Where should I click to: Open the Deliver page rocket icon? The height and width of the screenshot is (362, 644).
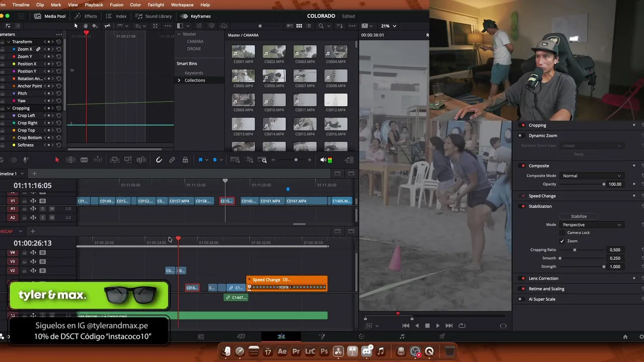coord(442,336)
